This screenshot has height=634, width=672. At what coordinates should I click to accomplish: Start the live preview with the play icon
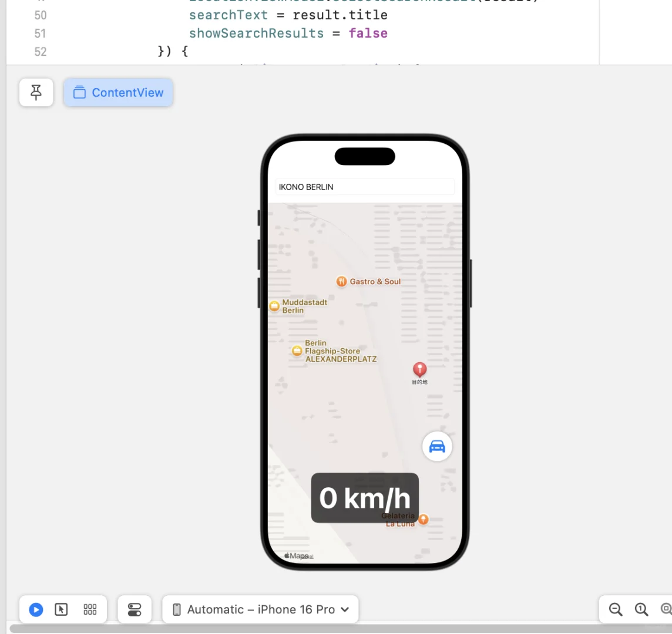point(35,609)
